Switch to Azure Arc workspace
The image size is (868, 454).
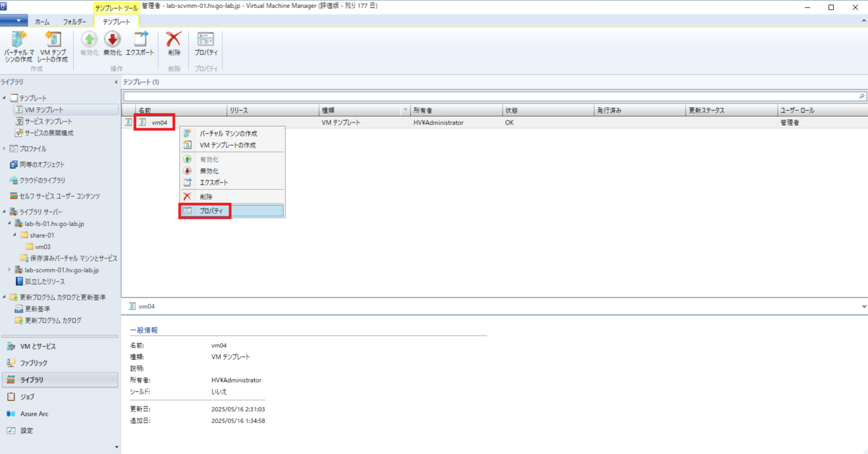click(59, 413)
